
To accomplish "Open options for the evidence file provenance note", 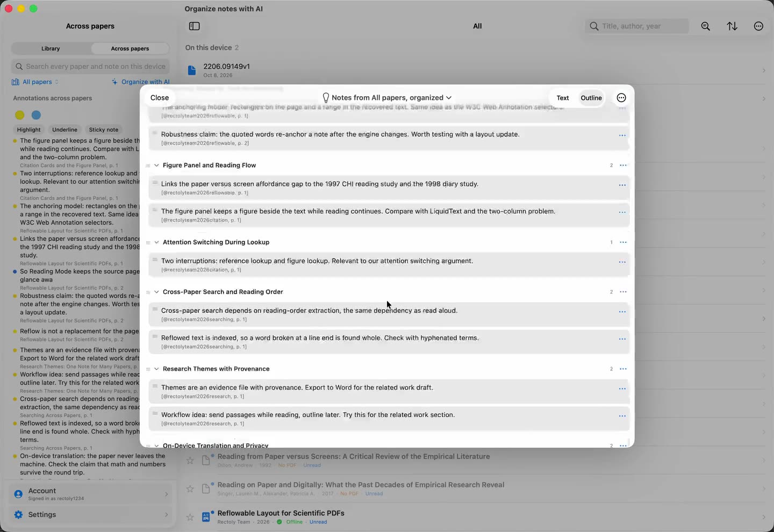I will point(622,389).
